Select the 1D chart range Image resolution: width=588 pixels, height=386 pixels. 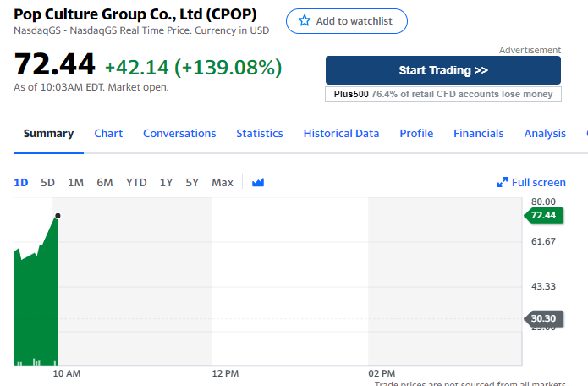tap(21, 183)
